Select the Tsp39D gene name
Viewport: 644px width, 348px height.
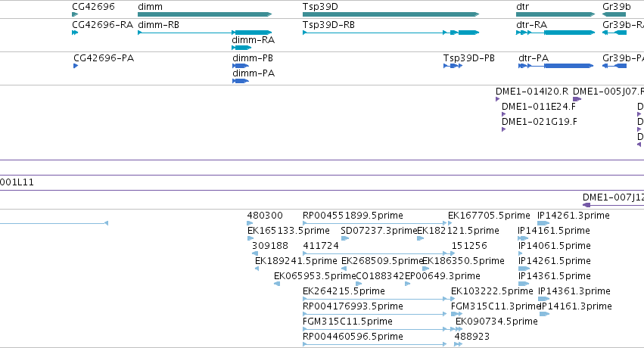(x=320, y=7)
